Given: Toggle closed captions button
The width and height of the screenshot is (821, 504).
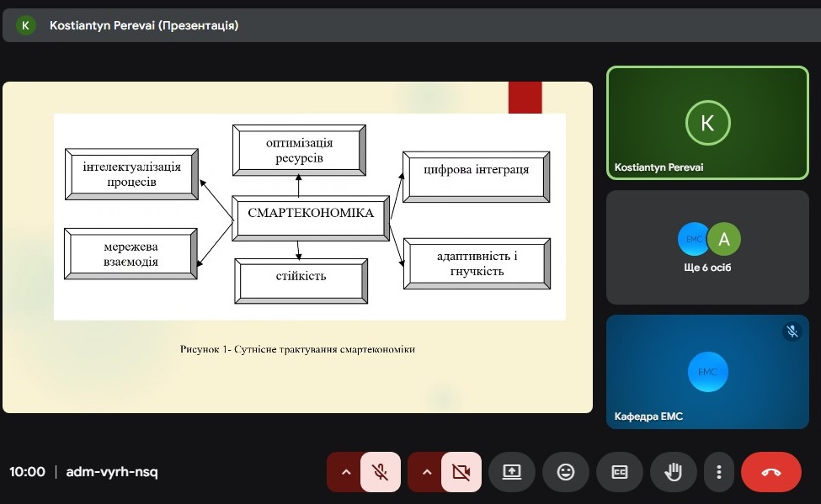Looking at the screenshot, I should 620,472.
